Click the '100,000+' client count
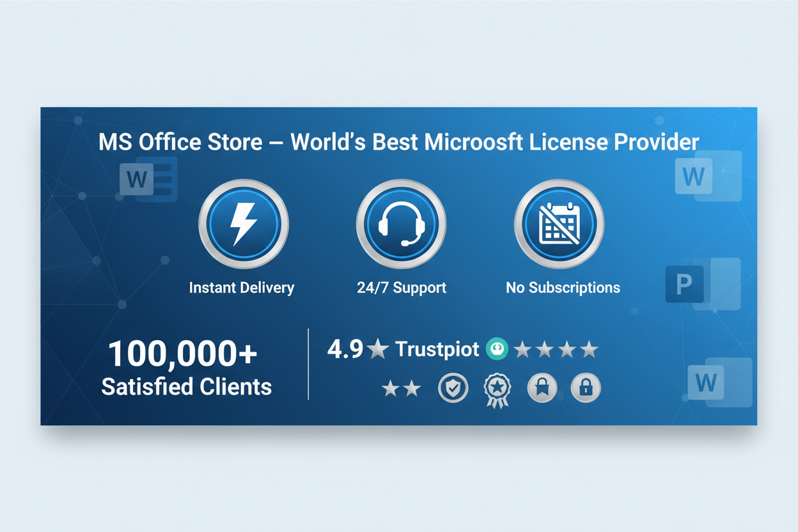 click(182, 354)
